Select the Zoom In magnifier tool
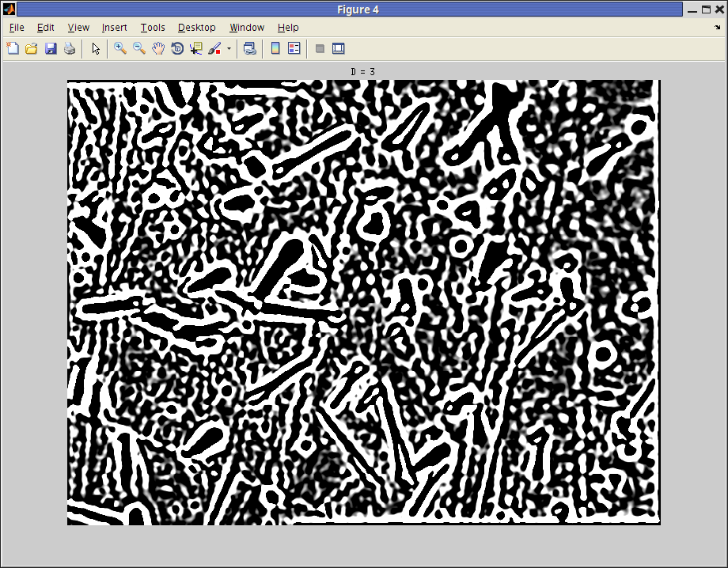Screen dimensions: 728x568 click(x=120, y=48)
